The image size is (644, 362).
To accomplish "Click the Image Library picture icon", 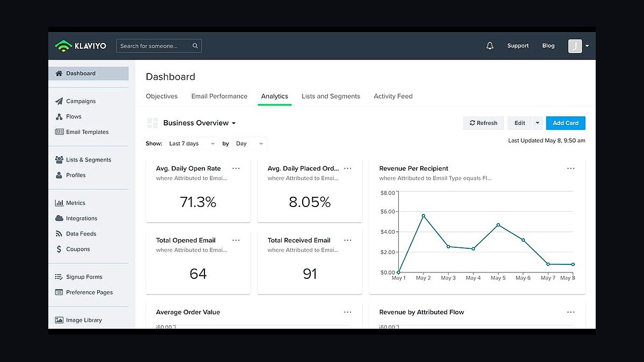I will tap(59, 320).
